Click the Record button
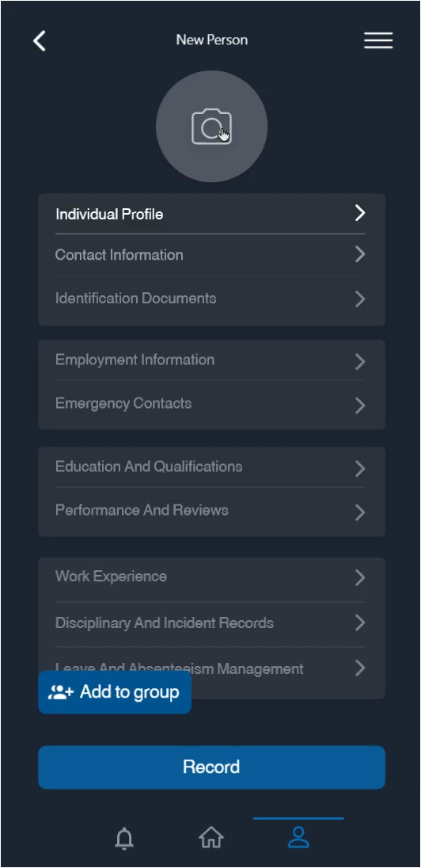This screenshot has height=868, width=421. click(x=211, y=767)
